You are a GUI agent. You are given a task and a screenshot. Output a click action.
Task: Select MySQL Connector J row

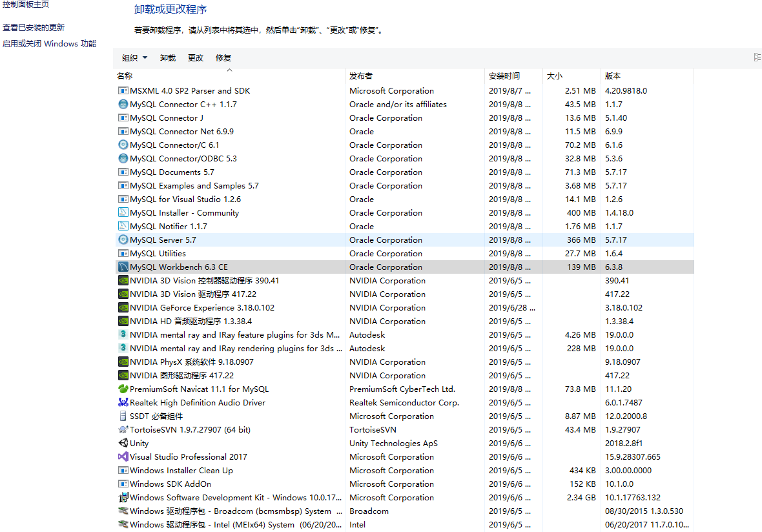[404, 118]
